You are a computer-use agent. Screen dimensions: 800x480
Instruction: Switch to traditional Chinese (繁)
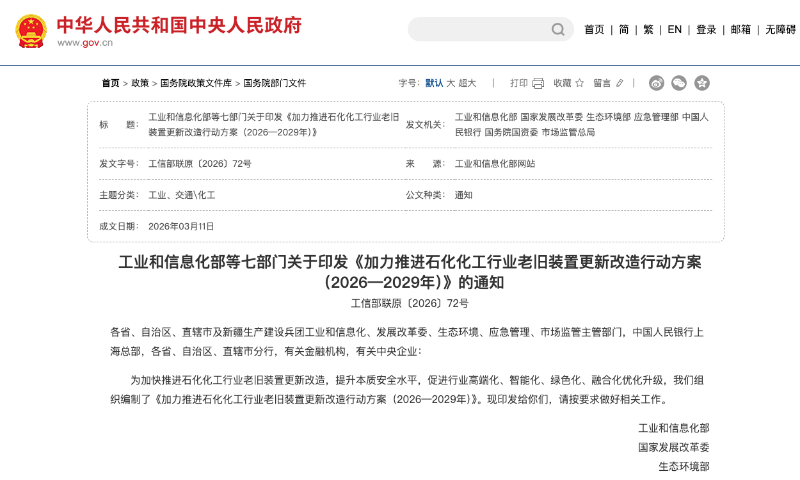tap(648, 30)
